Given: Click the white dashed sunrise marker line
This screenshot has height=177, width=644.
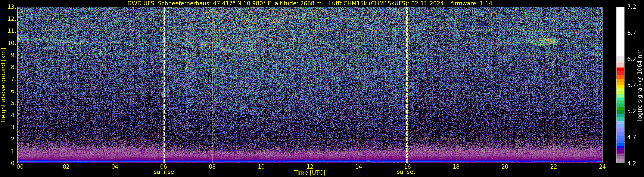Looking at the screenshot, I should tap(164, 85).
